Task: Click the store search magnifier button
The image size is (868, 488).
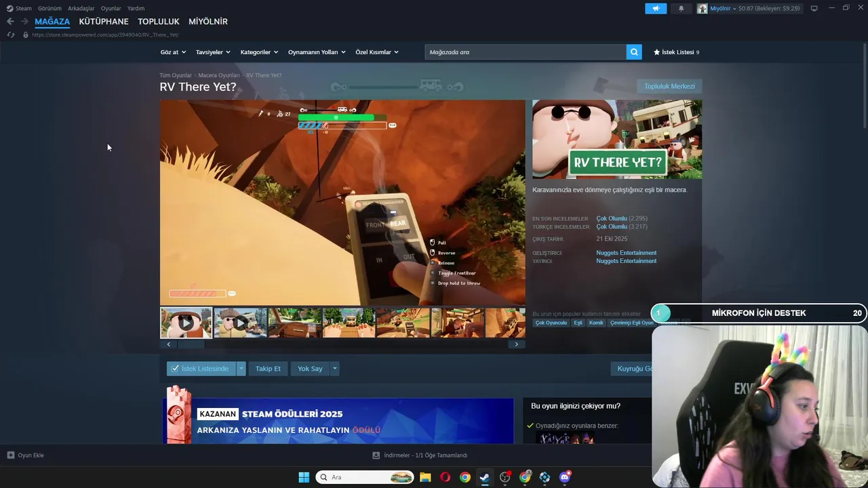Action: [x=634, y=52]
